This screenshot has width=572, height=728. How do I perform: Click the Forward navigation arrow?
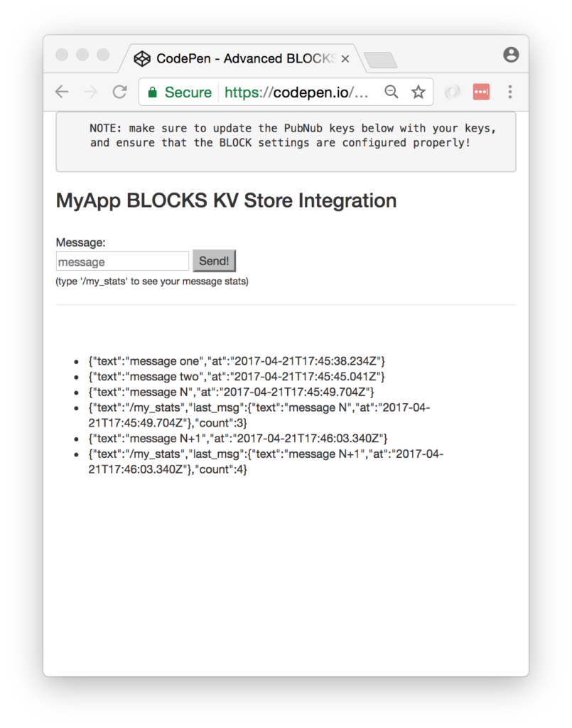coord(91,92)
